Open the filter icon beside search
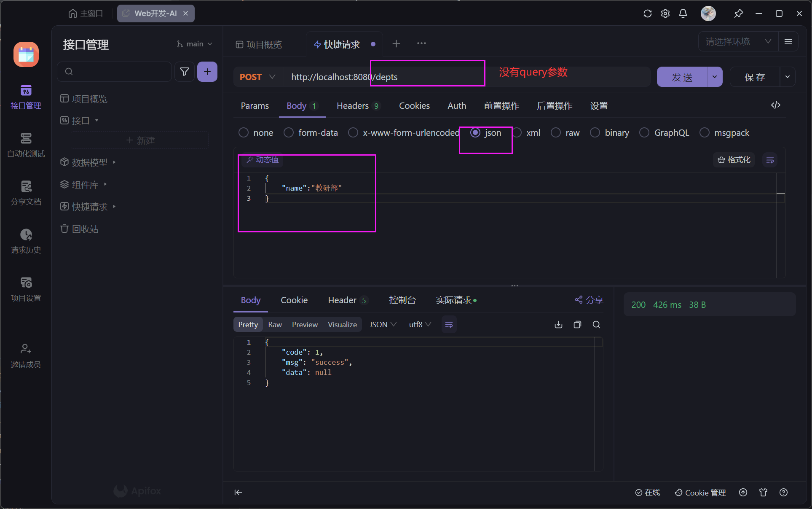 point(184,72)
